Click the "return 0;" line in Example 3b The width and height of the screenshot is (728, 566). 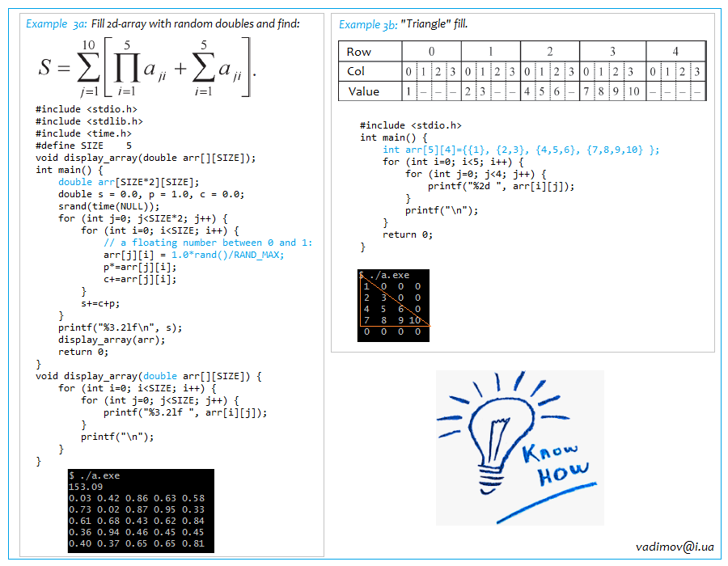(408, 234)
